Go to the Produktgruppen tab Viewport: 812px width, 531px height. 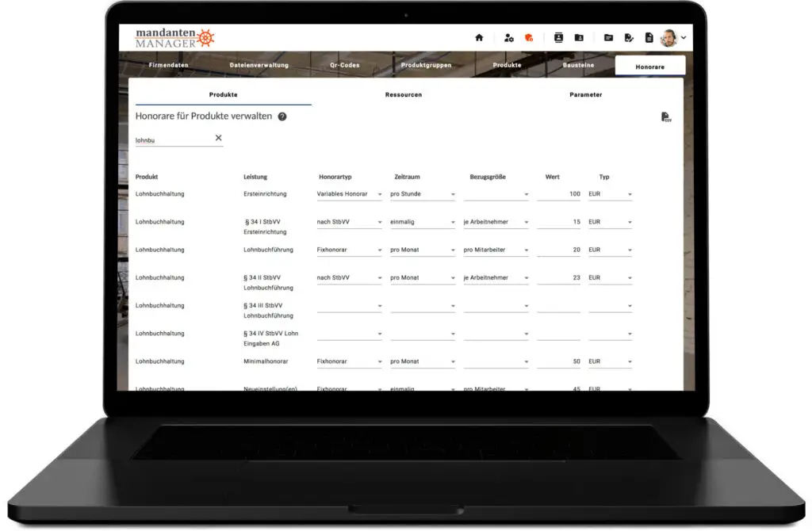(x=426, y=65)
